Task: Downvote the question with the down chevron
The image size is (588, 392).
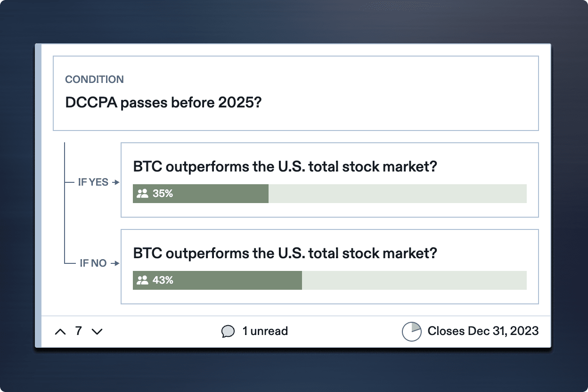Action: (97, 332)
